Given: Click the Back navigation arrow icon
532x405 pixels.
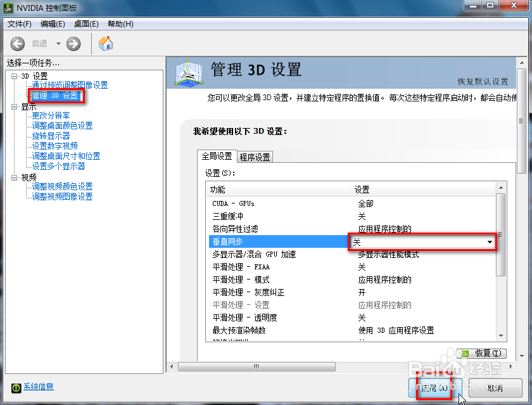Looking at the screenshot, I should (18, 44).
